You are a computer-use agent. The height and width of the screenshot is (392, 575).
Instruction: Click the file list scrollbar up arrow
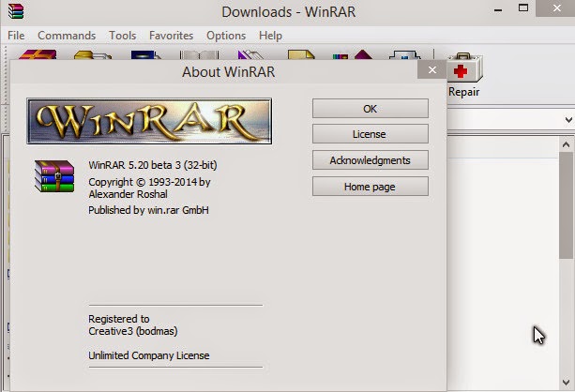[566, 144]
